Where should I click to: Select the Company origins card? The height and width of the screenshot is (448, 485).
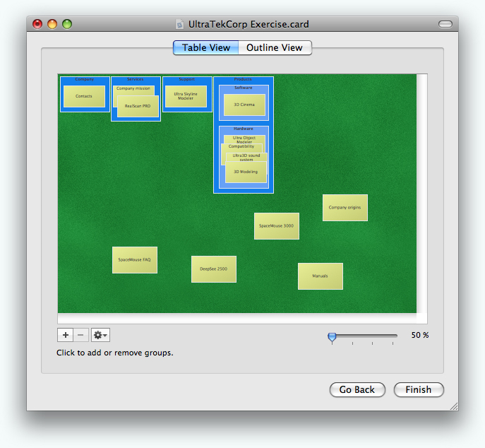[x=345, y=208]
